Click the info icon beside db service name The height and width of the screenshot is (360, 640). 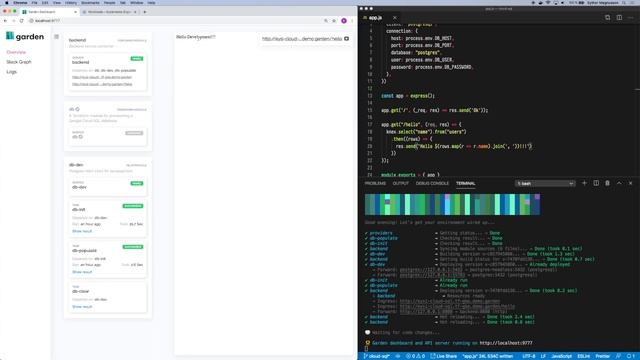(x=80, y=137)
